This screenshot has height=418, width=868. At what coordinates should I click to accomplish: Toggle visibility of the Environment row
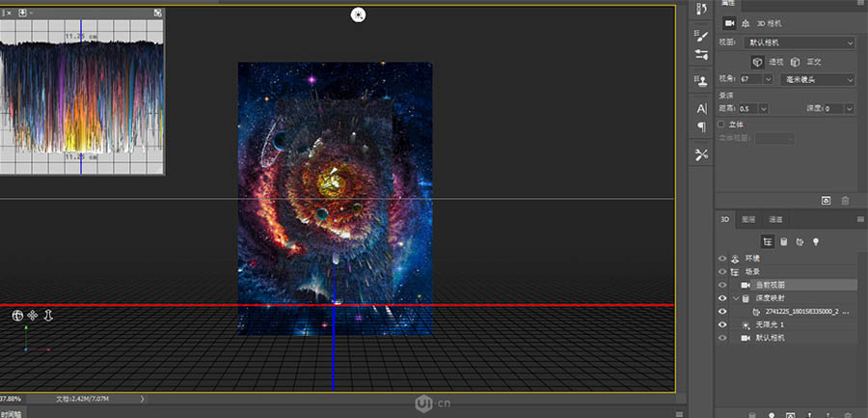(x=721, y=259)
